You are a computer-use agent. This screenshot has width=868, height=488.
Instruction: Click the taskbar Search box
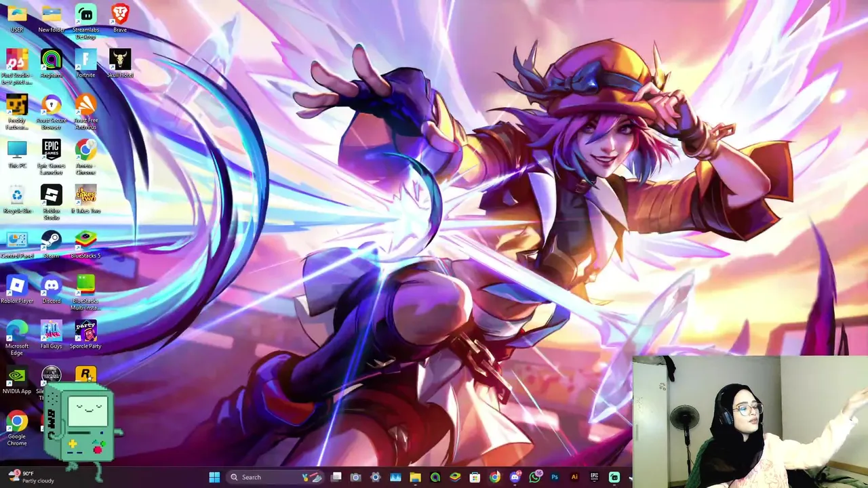click(275, 477)
